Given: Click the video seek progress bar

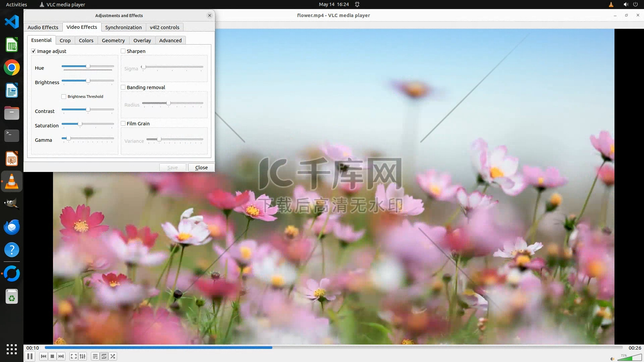Looking at the screenshot, I should coord(333,348).
